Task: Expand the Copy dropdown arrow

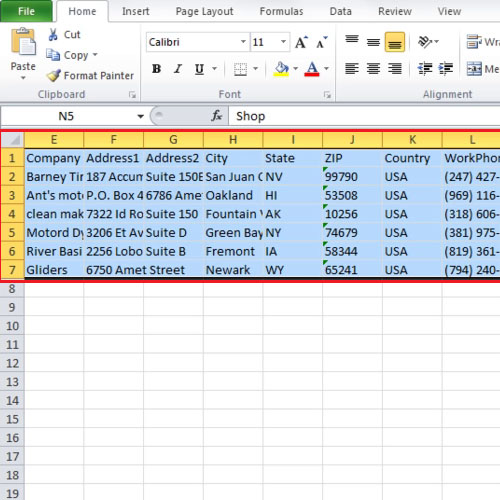Action: 95,54
